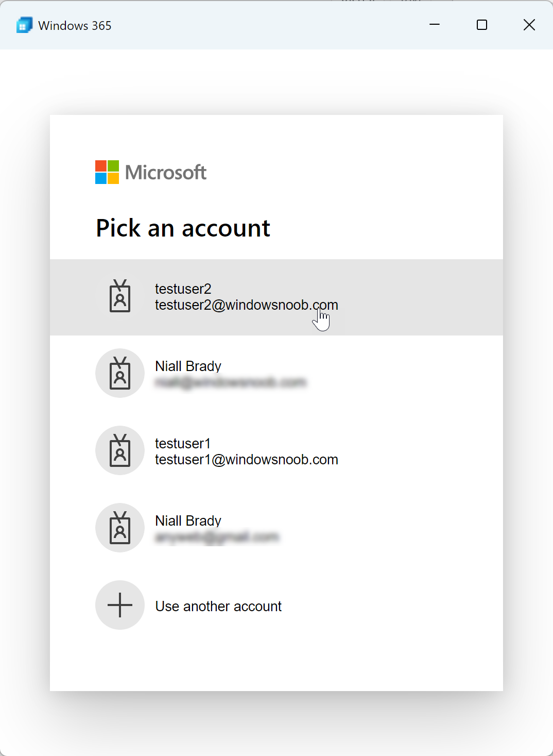This screenshot has width=553, height=756.
Task: Click the Windows 365 app icon in title bar
Action: (x=24, y=25)
